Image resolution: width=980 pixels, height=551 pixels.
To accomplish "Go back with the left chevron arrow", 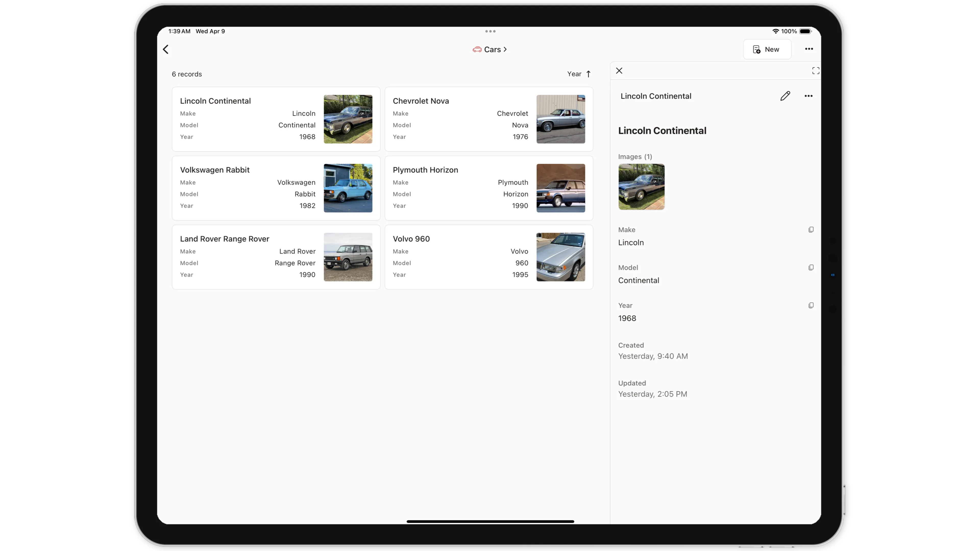I will click(x=165, y=49).
